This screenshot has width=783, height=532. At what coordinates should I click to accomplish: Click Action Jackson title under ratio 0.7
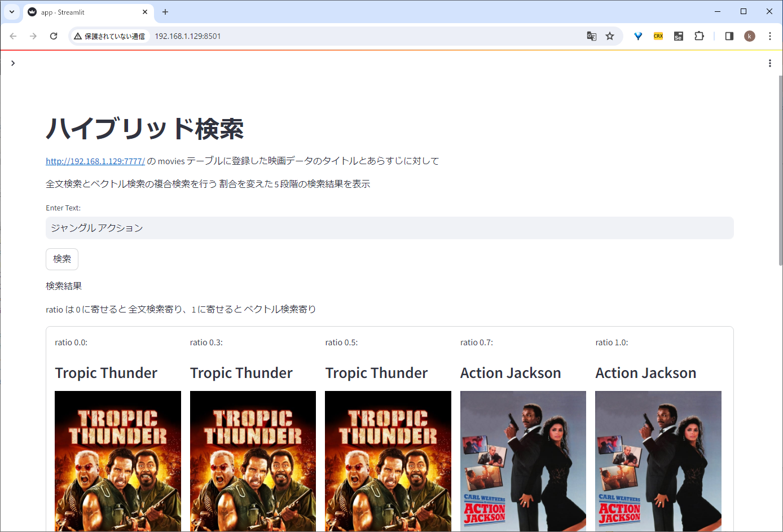coord(511,373)
